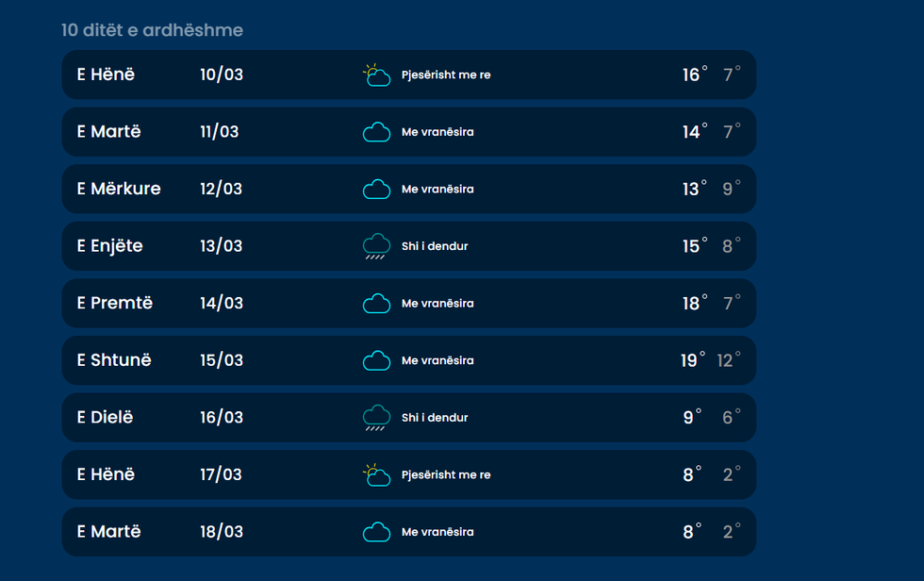Click the date 14/03
The height and width of the screenshot is (581, 924).
[x=222, y=303]
